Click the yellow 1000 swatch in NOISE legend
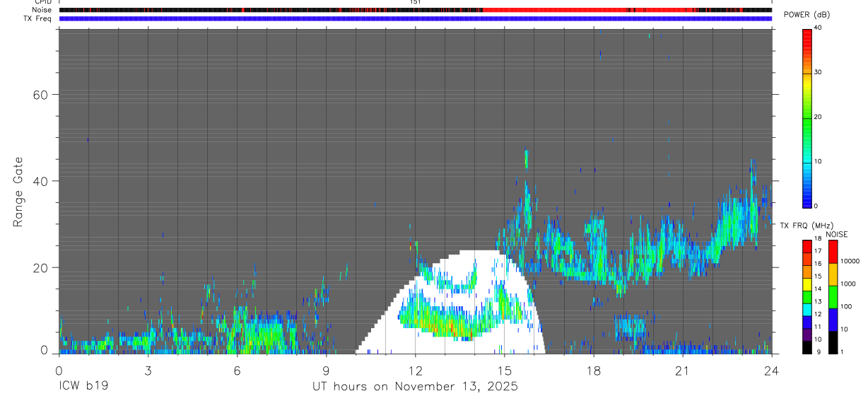 tap(833, 274)
